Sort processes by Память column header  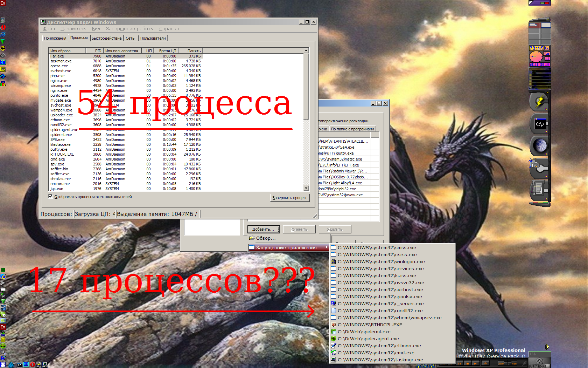[x=191, y=51]
